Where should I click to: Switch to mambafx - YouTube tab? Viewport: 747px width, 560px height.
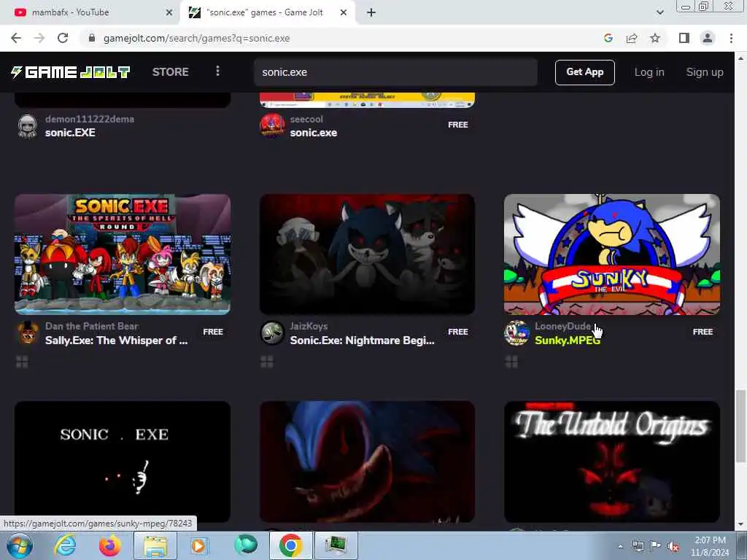(89, 12)
